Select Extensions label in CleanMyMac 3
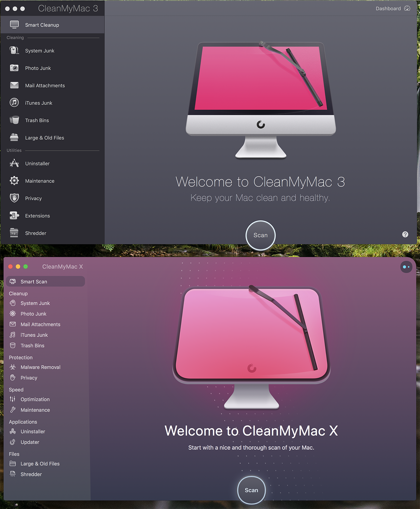The image size is (420, 509). 37,216
